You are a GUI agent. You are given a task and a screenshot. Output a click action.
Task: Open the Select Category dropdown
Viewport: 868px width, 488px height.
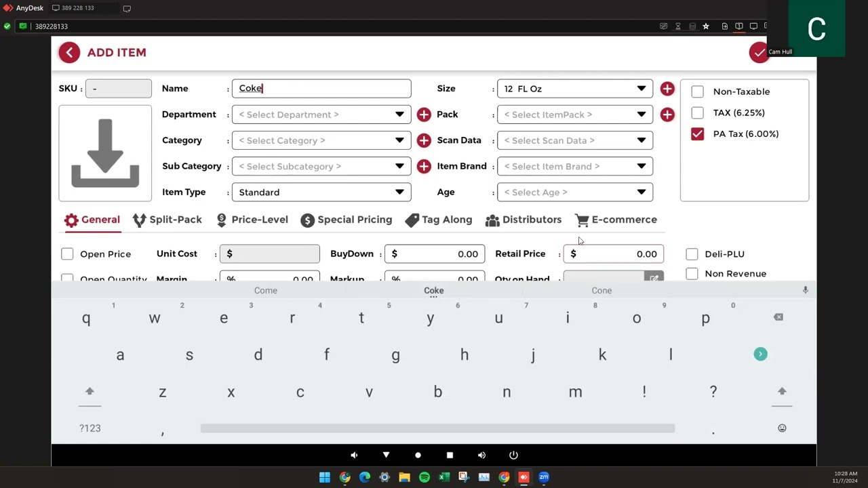321,140
